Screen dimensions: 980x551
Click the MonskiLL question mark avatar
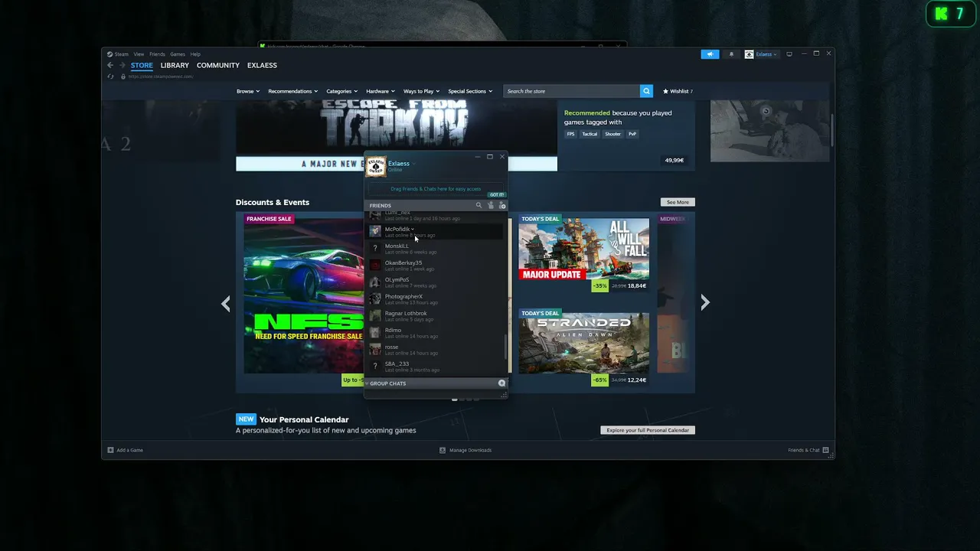(375, 248)
